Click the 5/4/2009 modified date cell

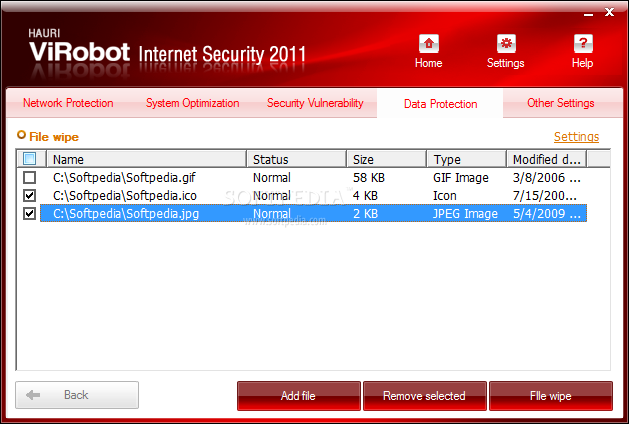(547, 213)
